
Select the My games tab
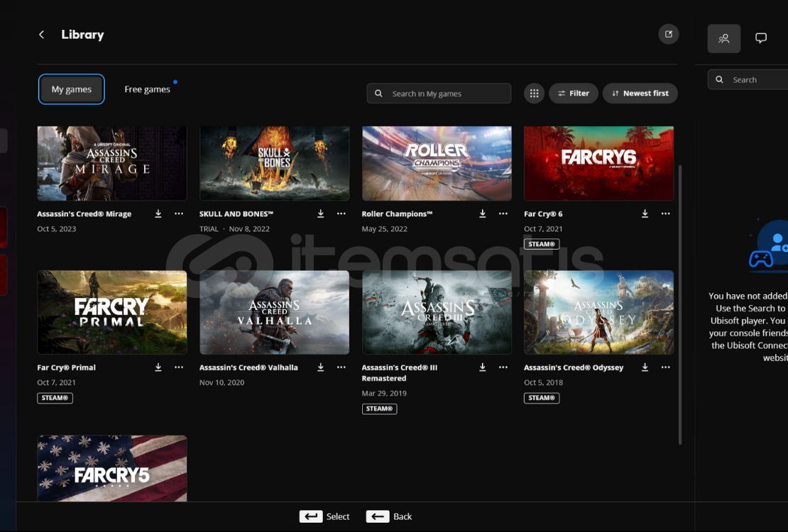pyautogui.click(x=72, y=89)
